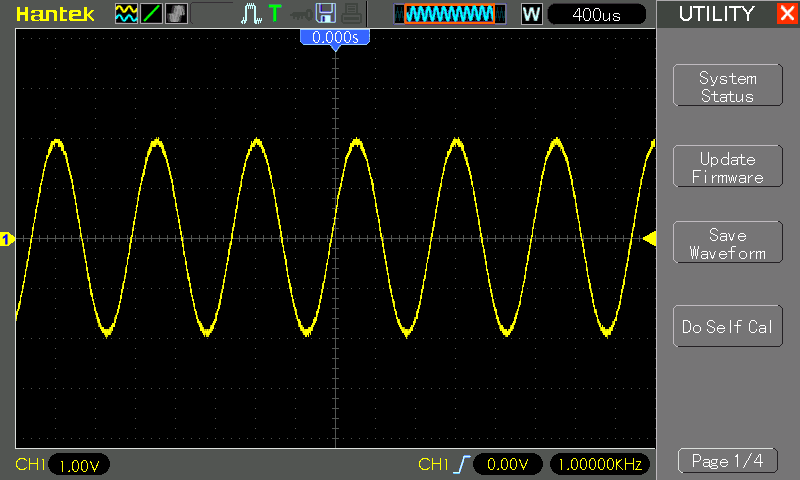
Task: Click the floppy disk save icon
Action: pos(326,13)
